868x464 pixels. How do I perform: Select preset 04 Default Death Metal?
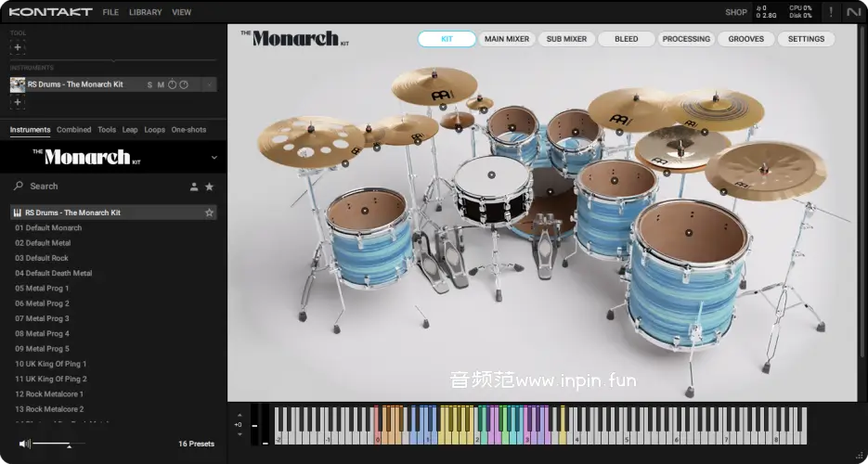[x=54, y=273]
